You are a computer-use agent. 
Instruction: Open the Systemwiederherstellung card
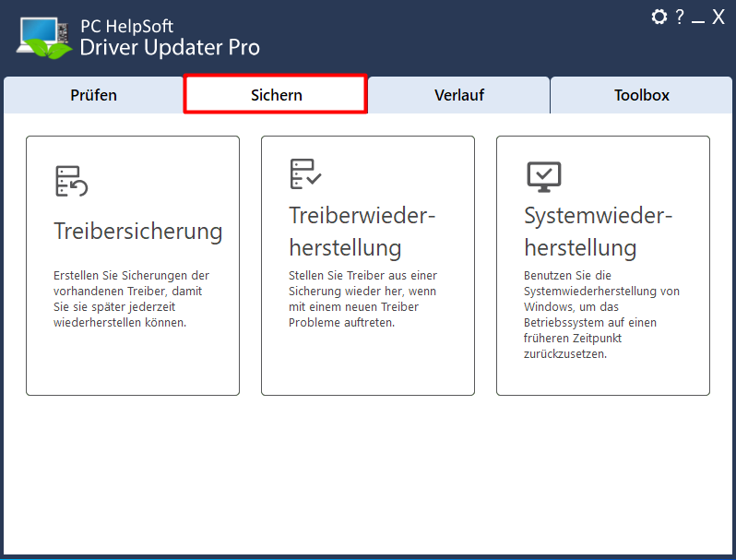click(x=603, y=266)
